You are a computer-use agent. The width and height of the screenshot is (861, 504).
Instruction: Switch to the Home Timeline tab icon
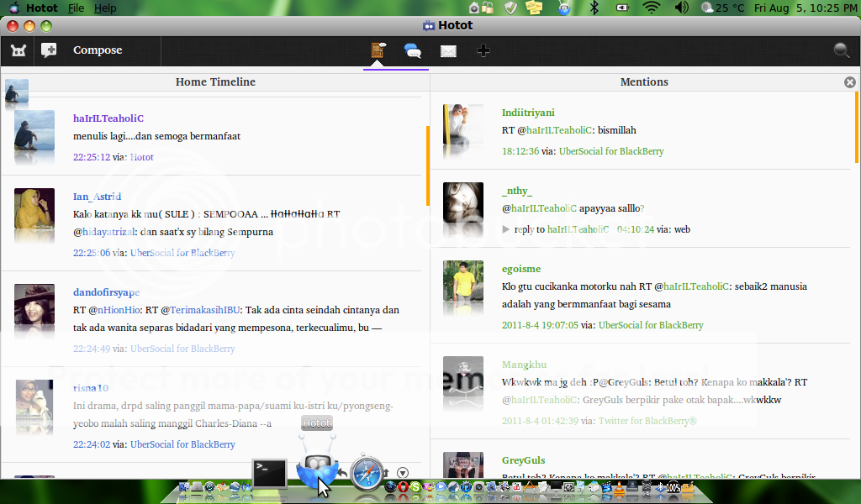(378, 50)
